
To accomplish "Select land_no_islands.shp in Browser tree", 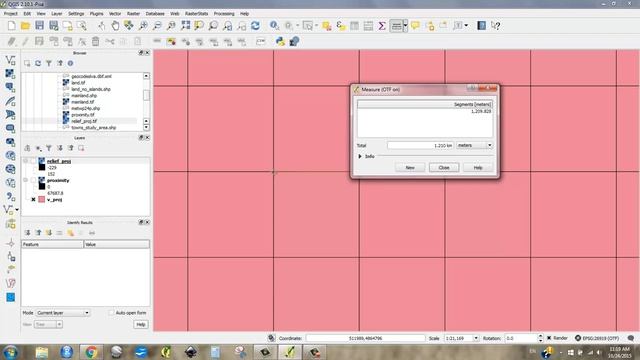I will 91,89.
